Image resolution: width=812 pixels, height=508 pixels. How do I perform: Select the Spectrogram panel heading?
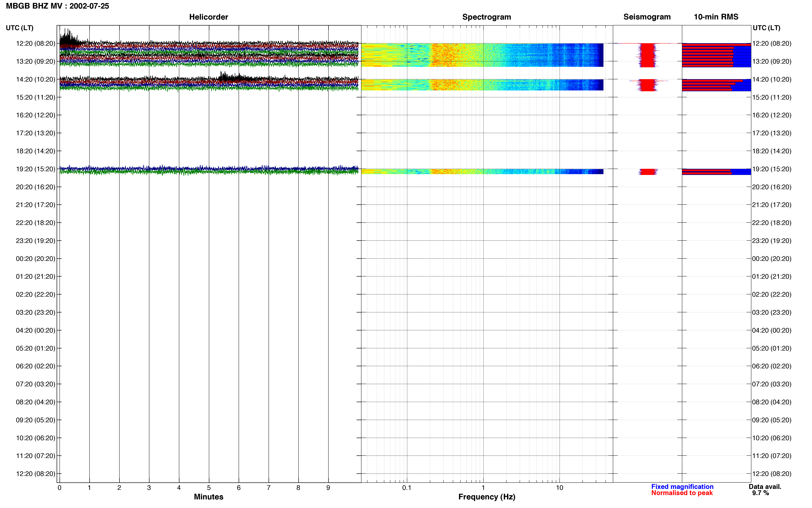[x=487, y=17]
